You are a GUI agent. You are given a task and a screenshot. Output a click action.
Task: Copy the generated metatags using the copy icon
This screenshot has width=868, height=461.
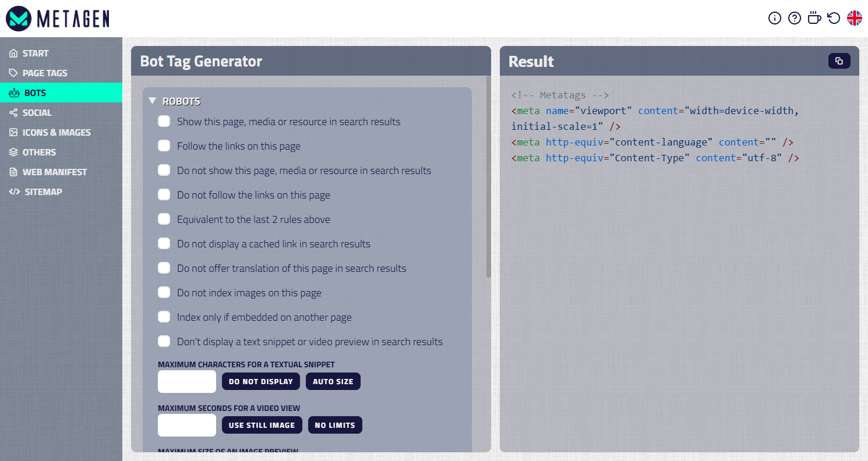coord(839,61)
